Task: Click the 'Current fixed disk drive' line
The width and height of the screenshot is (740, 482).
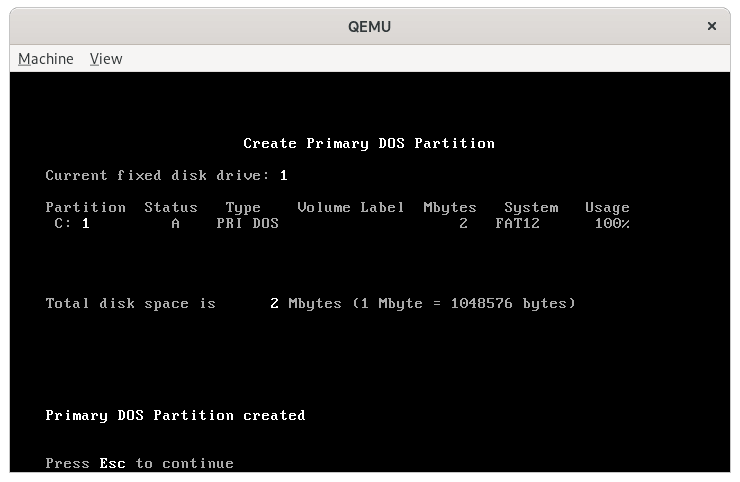Action: click(x=166, y=176)
